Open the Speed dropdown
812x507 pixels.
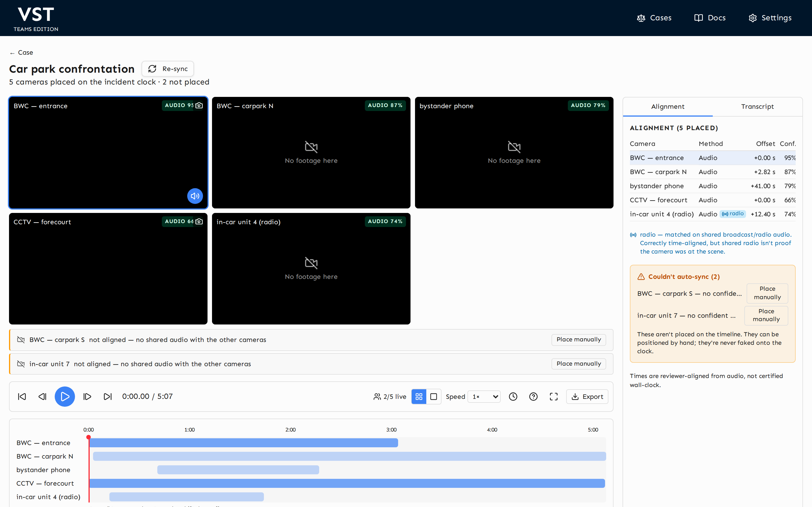(x=484, y=397)
